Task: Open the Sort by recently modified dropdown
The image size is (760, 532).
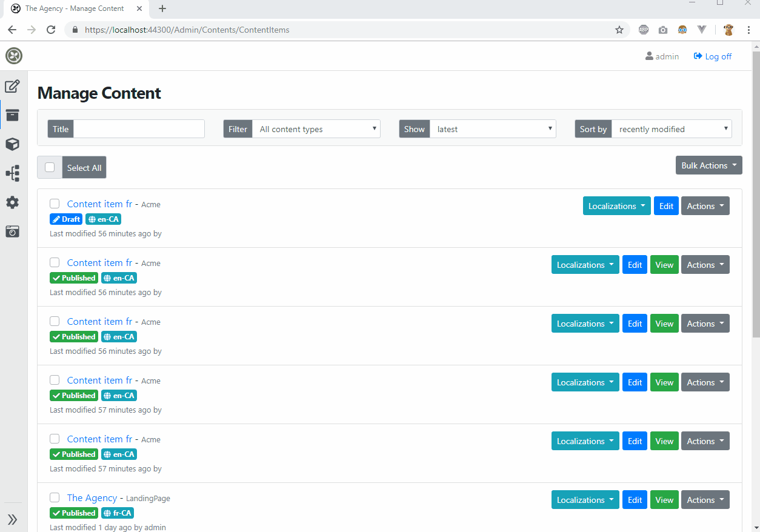Action: click(x=672, y=129)
